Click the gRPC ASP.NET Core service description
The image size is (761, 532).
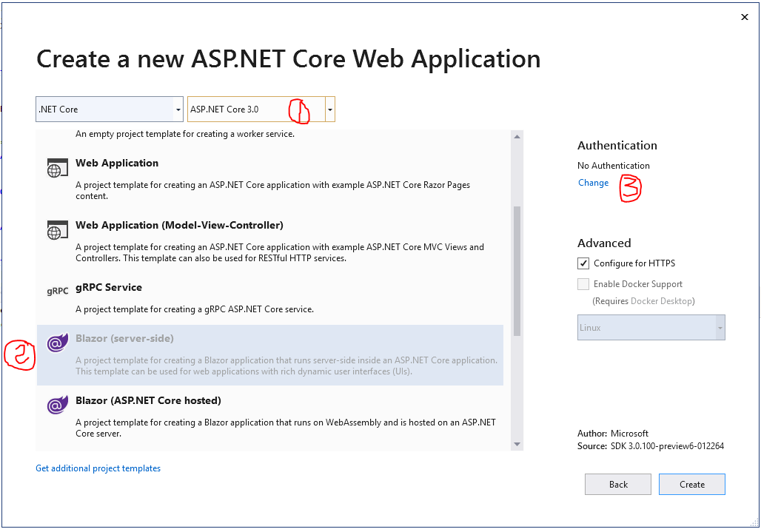(x=195, y=309)
